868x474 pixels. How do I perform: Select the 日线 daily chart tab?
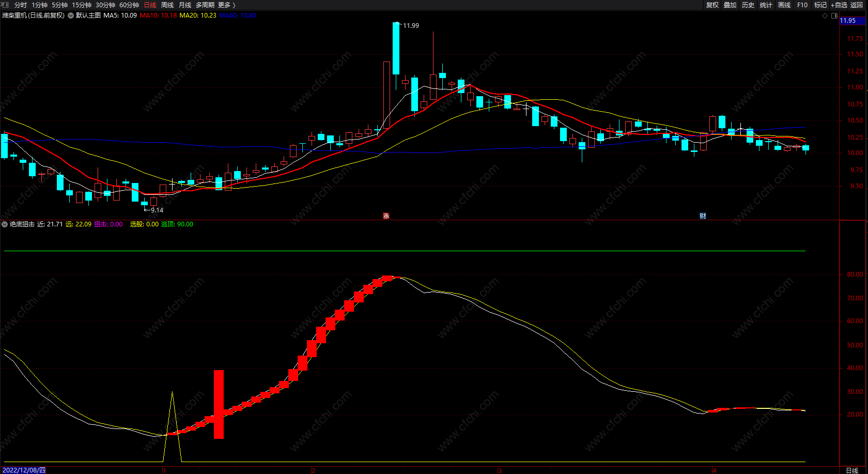pos(150,5)
